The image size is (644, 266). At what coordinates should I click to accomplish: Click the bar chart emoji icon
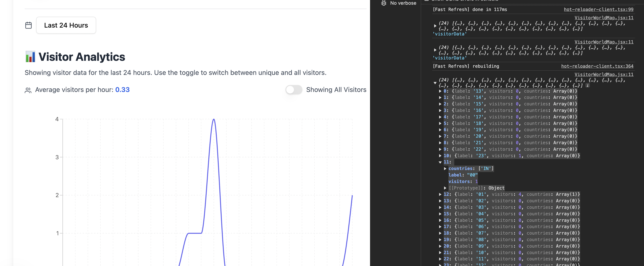(x=30, y=57)
